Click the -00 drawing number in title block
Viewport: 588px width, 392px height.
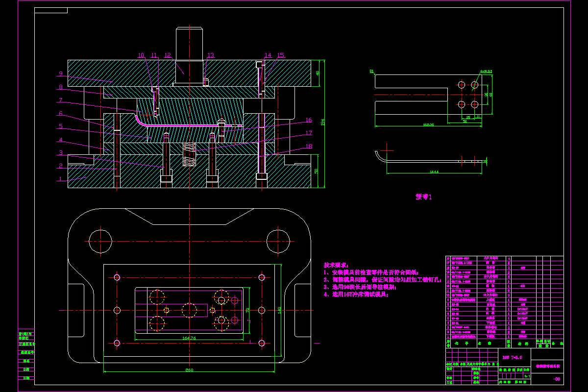click(x=556, y=380)
